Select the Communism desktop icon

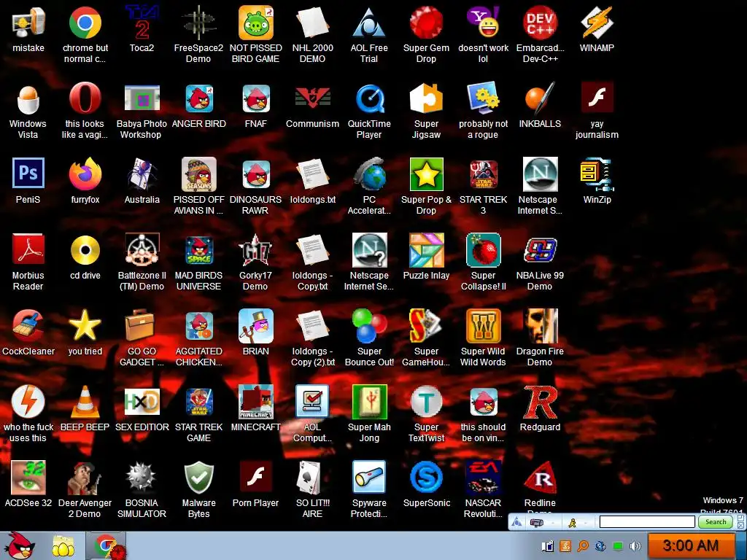[312, 98]
